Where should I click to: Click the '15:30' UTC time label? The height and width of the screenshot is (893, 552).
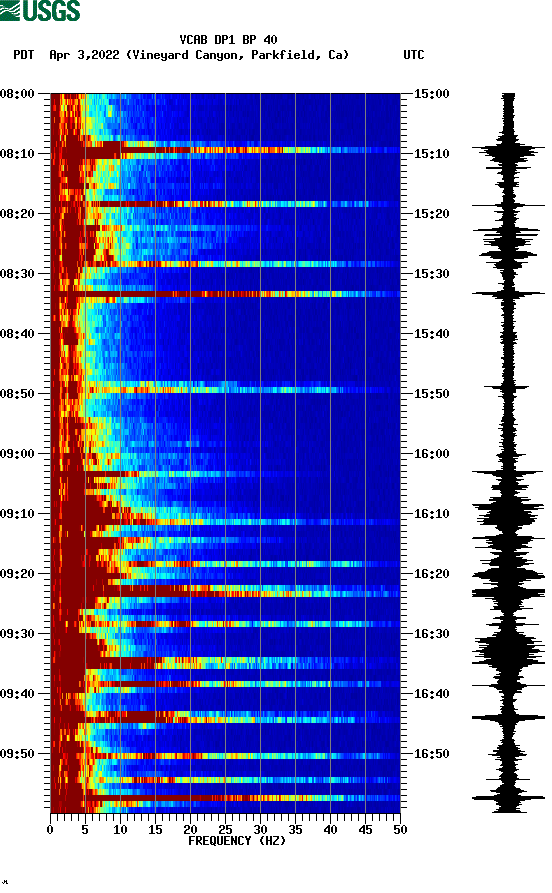(431, 274)
